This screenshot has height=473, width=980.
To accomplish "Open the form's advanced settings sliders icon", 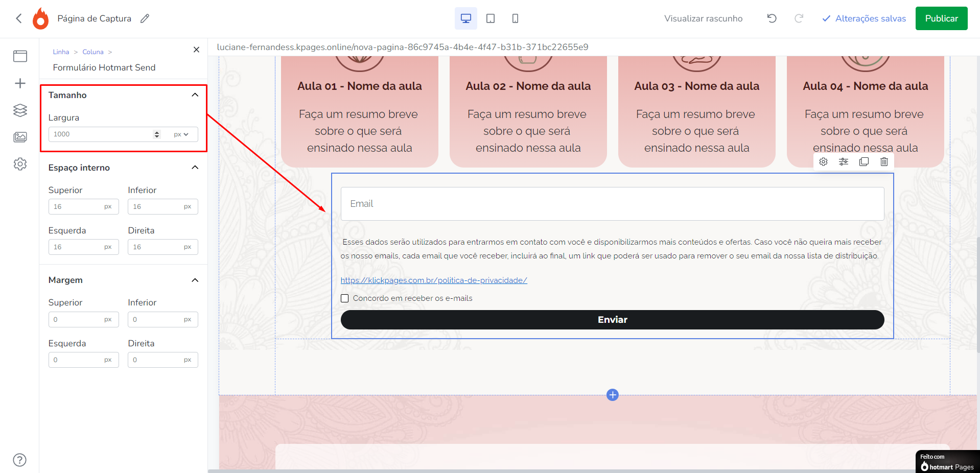I will tap(843, 162).
